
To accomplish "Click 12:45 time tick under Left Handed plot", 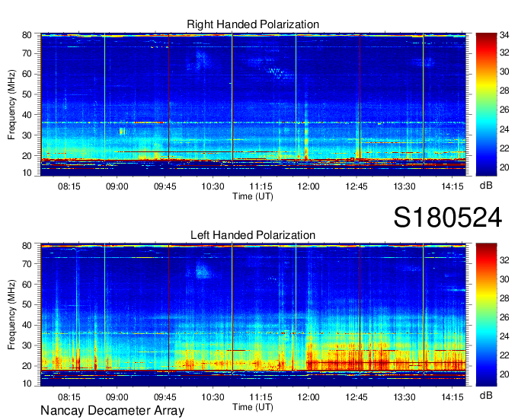I will tap(357, 397).
